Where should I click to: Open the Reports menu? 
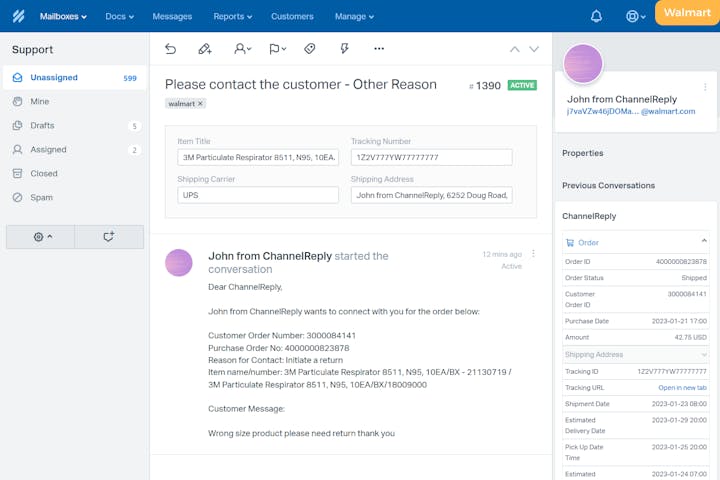point(232,16)
